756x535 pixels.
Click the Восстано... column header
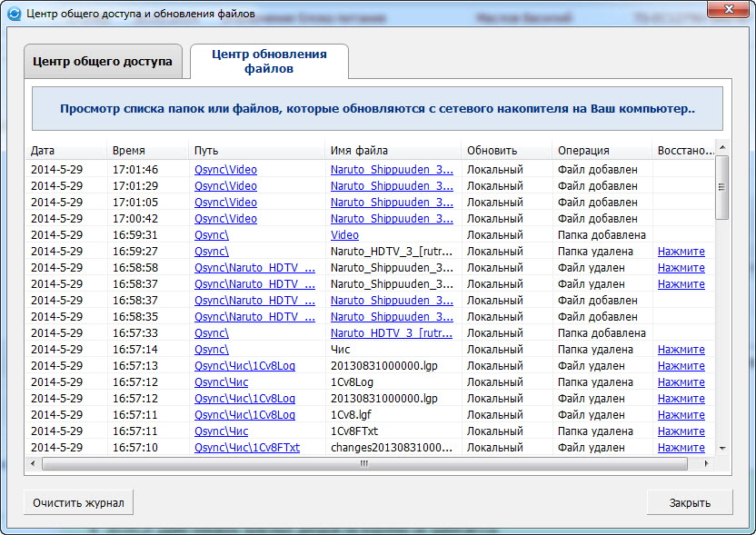click(685, 151)
